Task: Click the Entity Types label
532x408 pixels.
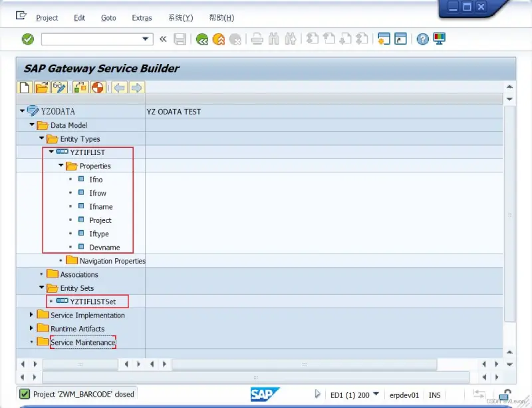Action: [80, 139]
